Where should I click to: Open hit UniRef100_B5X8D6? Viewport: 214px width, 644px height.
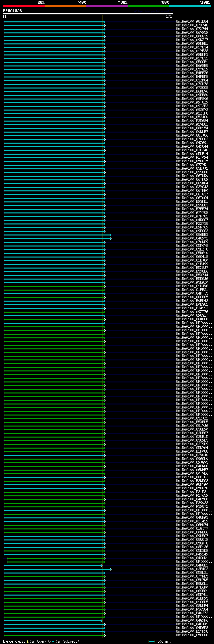192,271
